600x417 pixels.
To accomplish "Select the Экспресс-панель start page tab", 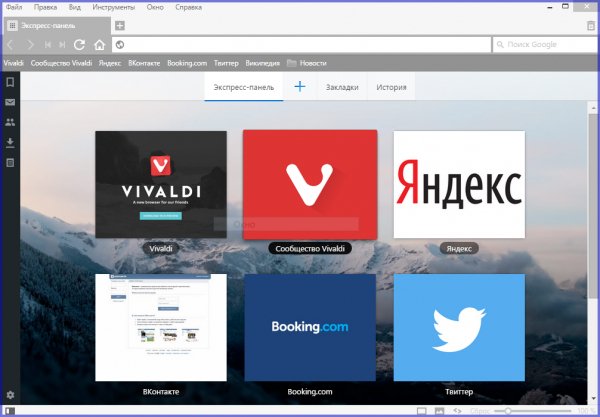I will (244, 87).
